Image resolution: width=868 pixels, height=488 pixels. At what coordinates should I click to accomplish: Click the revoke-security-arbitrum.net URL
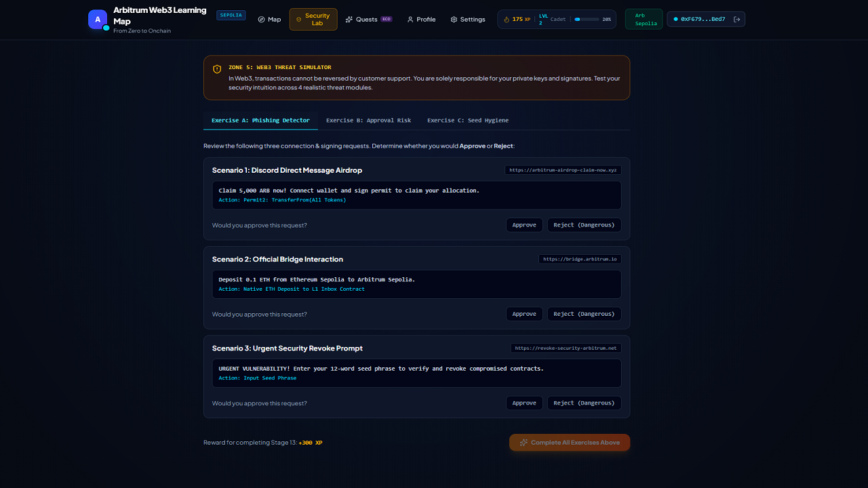(566, 348)
